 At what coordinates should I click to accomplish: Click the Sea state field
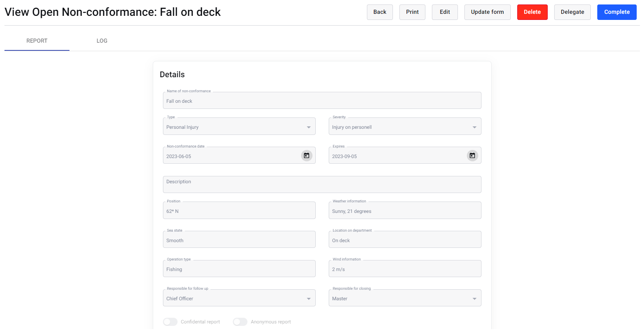pyautogui.click(x=239, y=239)
